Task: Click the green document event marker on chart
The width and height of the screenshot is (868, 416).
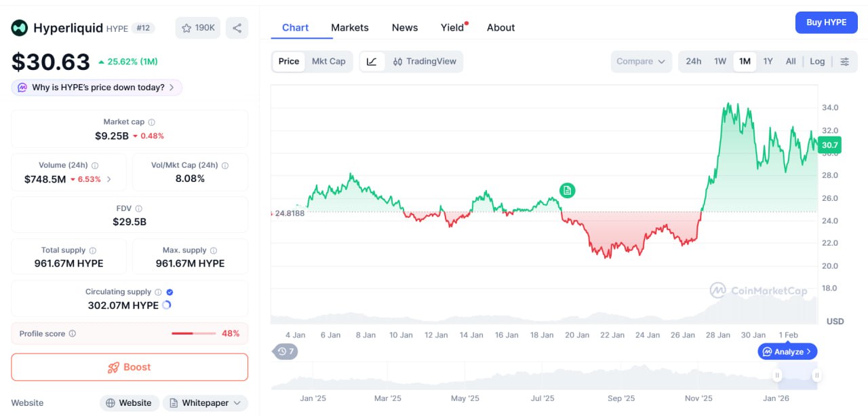Action: [x=567, y=191]
